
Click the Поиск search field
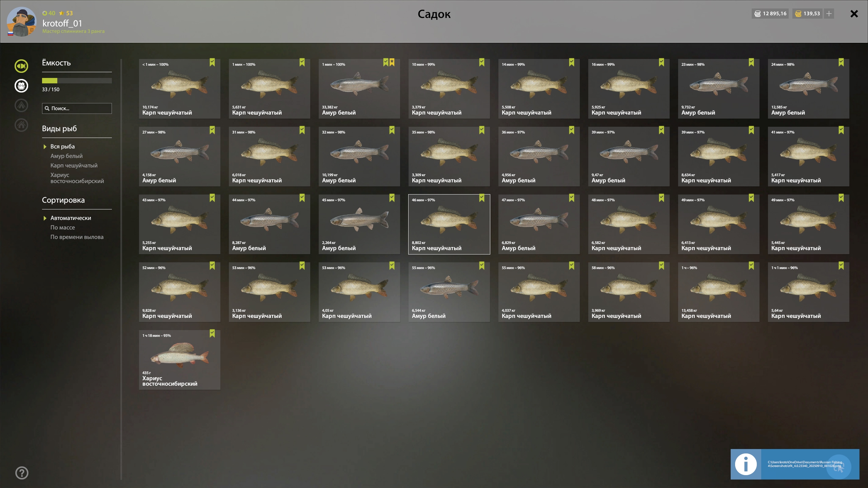point(77,108)
